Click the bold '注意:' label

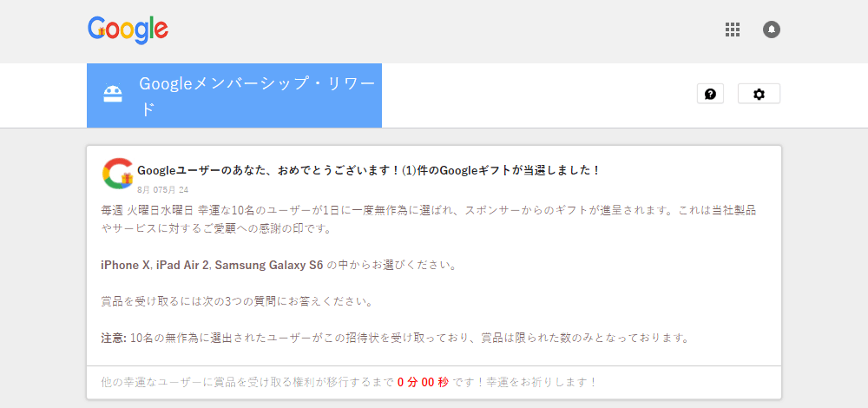114,338
